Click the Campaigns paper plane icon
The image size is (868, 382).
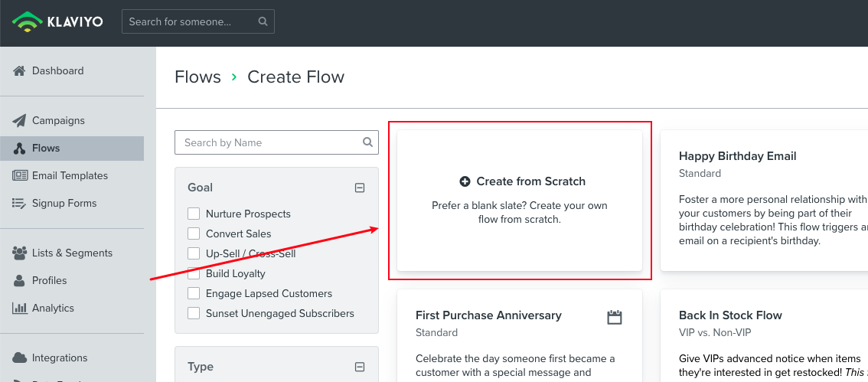tap(19, 121)
